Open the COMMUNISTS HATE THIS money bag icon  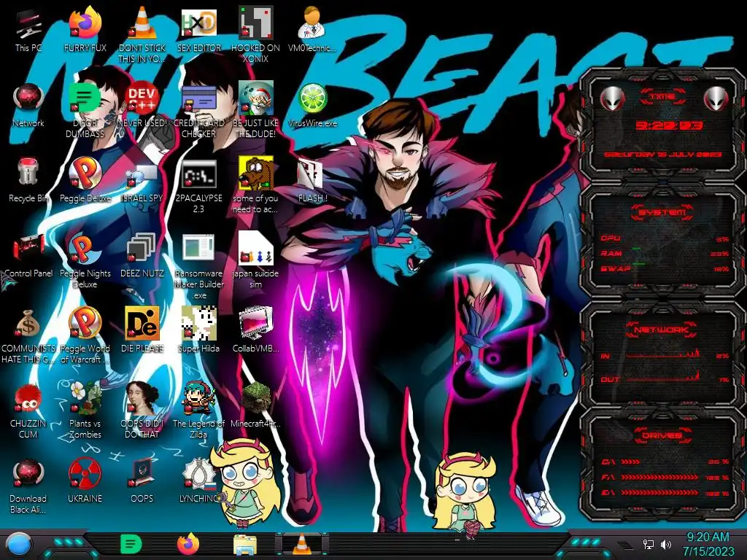28,335
